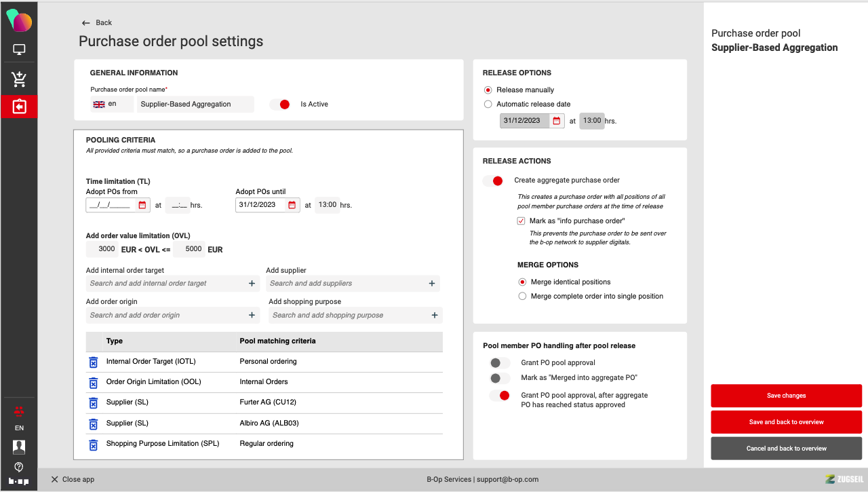Click the monitor dashboard icon in sidebar
This screenshot has width=868, height=492.
pyautogui.click(x=19, y=50)
